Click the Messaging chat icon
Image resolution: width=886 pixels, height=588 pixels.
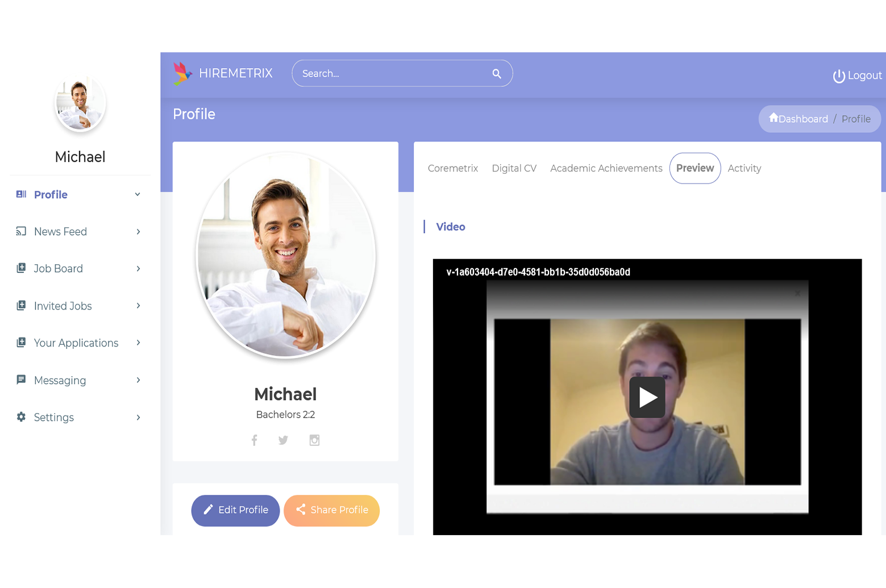click(x=21, y=380)
